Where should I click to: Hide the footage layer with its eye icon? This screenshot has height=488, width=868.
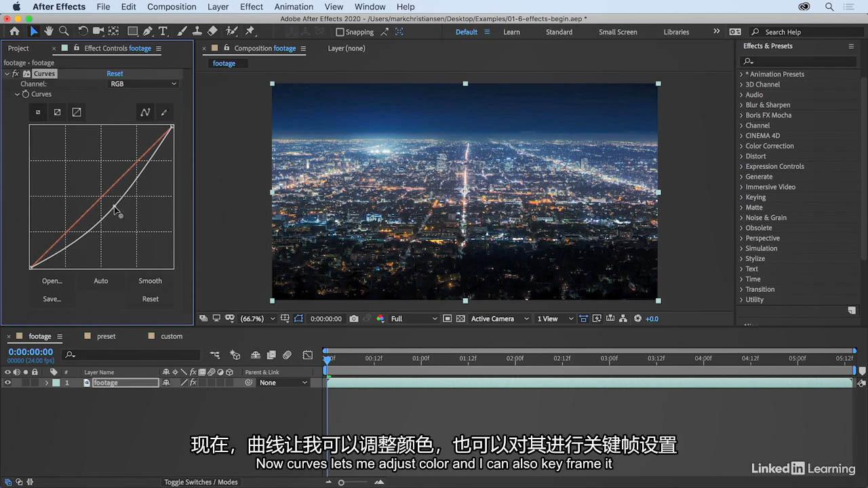click(7, 383)
